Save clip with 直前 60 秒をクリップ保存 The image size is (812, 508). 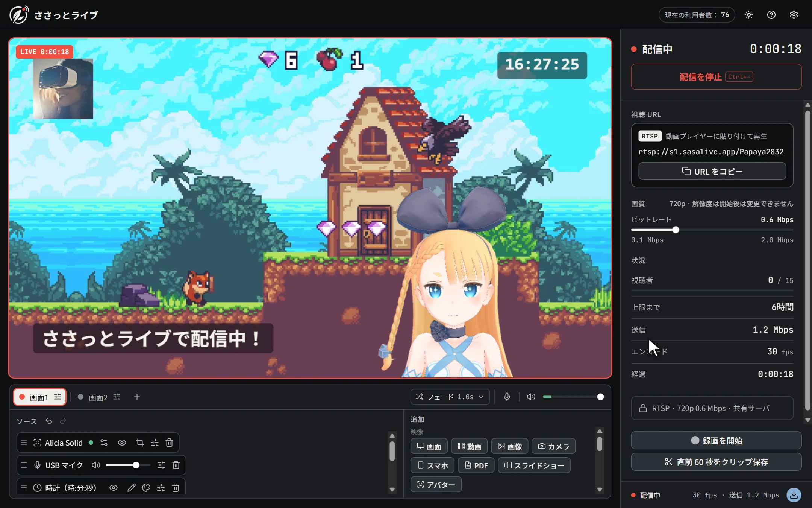(x=716, y=462)
